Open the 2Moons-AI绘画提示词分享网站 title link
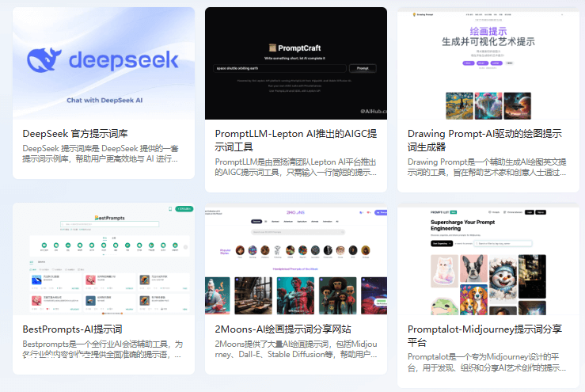The image size is (585, 392). (x=283, y=329)
